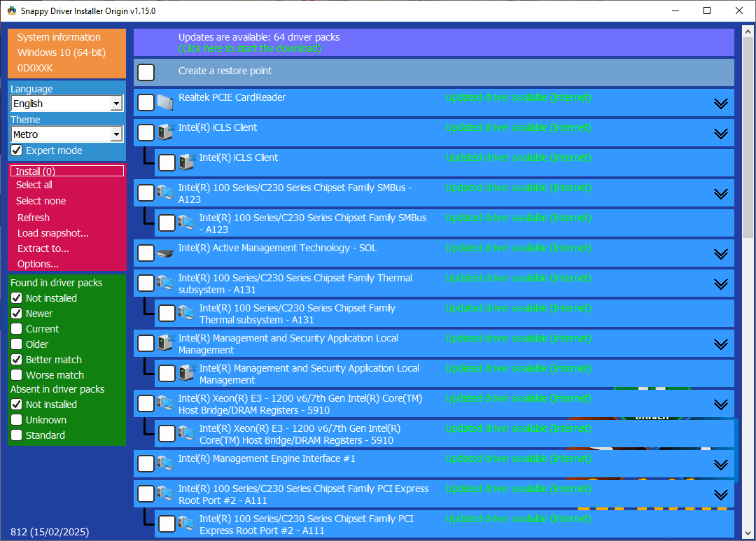The width and height of the screenshot is (756, 541).
Task: Disable Expert mode
Action: [x=15, y=150]
